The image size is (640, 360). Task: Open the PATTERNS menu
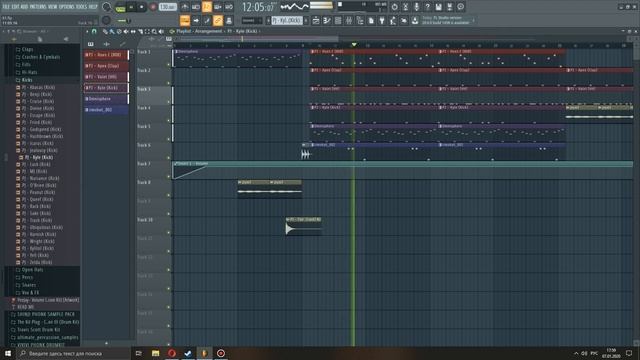(x=38, y=7)
